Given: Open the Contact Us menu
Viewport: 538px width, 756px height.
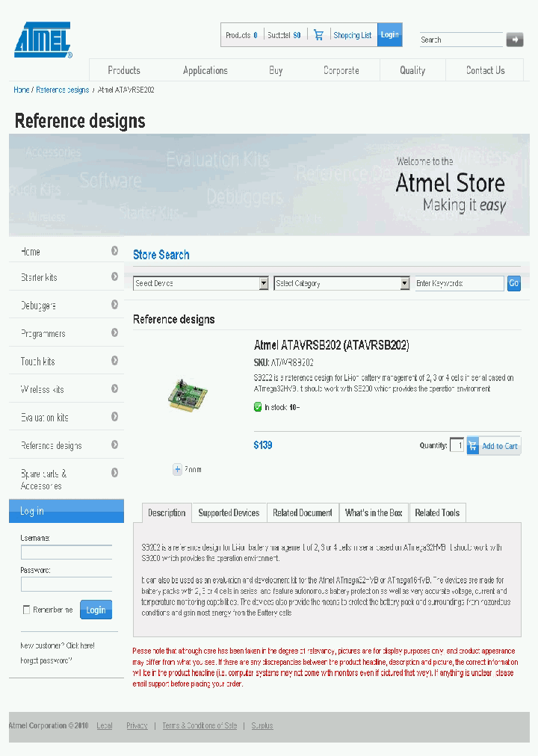Looking at the screenshot, I should (x=486, y=70).
